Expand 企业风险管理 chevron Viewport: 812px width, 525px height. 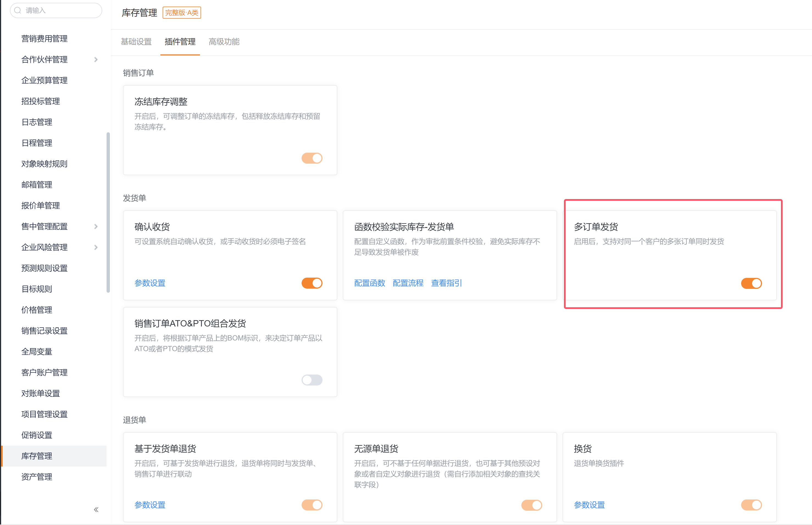point(96,247)
